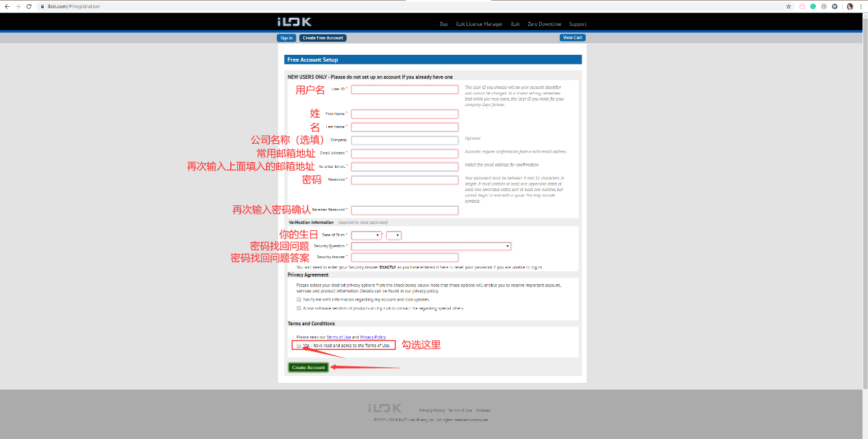The height and width of the screenshot is (439, 868).
Task: Click the Terms and Conditions section heading
Action: point(311,323)
